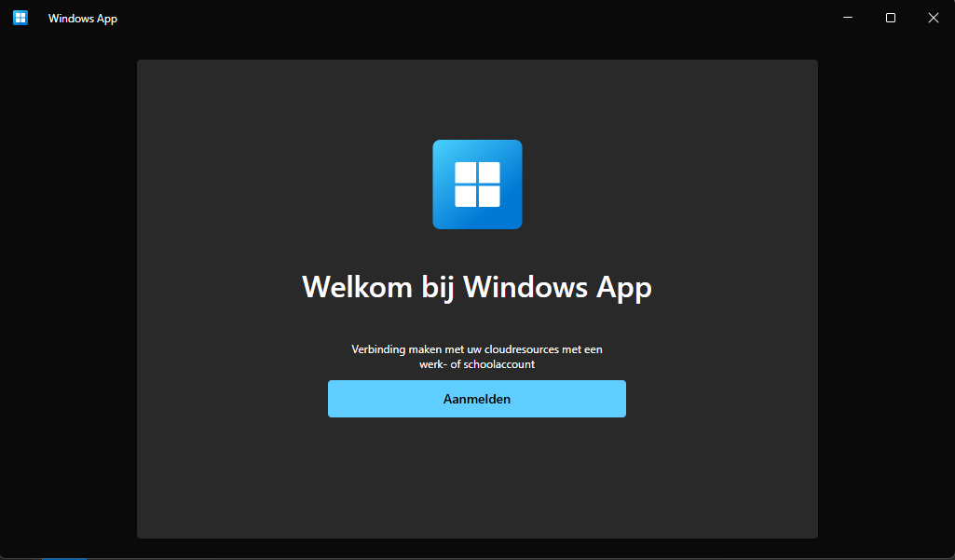Click the gray panel area above the logo
The height and width of the screenshot is (560, 955).
[477, 100]
